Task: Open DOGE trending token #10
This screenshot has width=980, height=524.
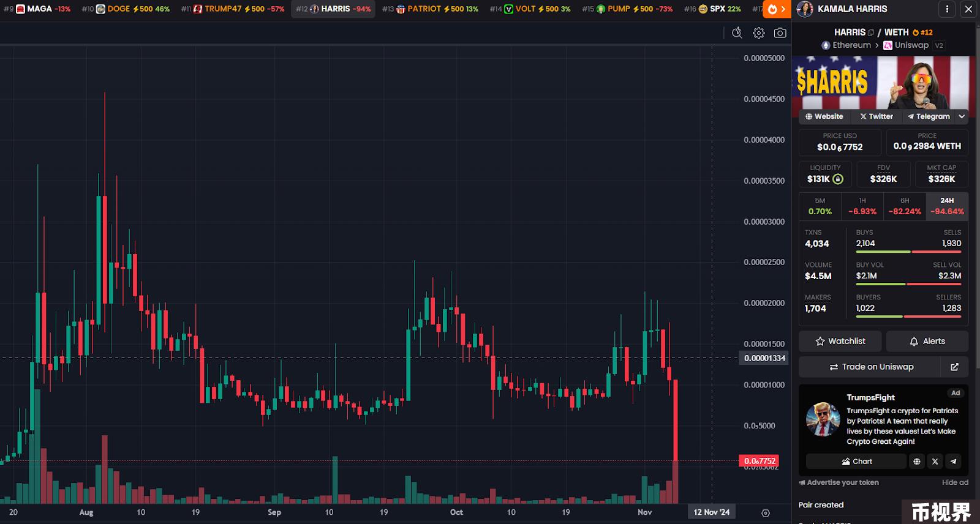Action: coord(126,9)
